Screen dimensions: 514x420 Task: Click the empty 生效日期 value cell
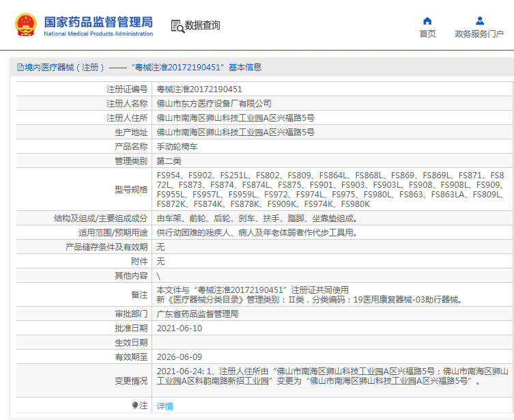coord(332,343)
